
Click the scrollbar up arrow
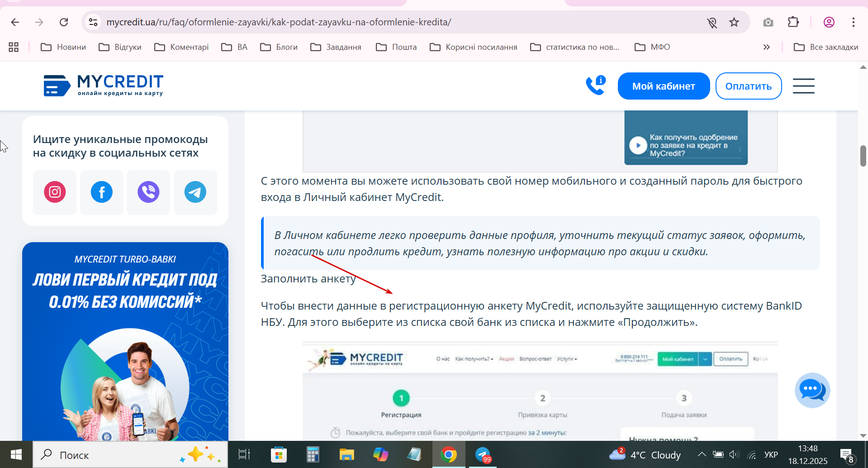pos(863,67)
